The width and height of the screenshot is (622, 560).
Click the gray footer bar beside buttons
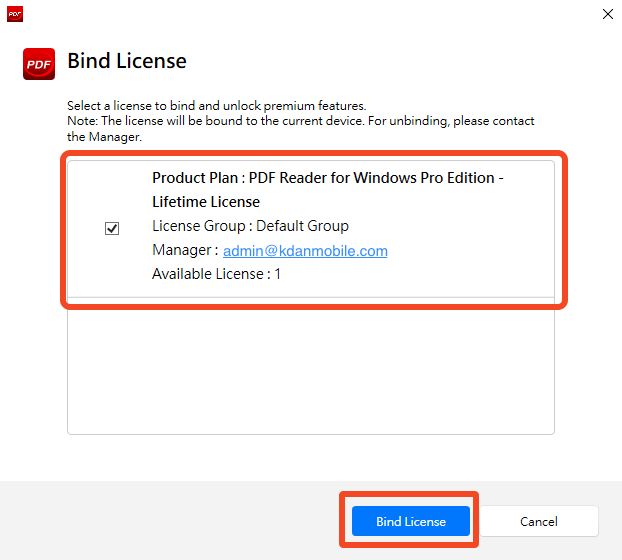171,520
